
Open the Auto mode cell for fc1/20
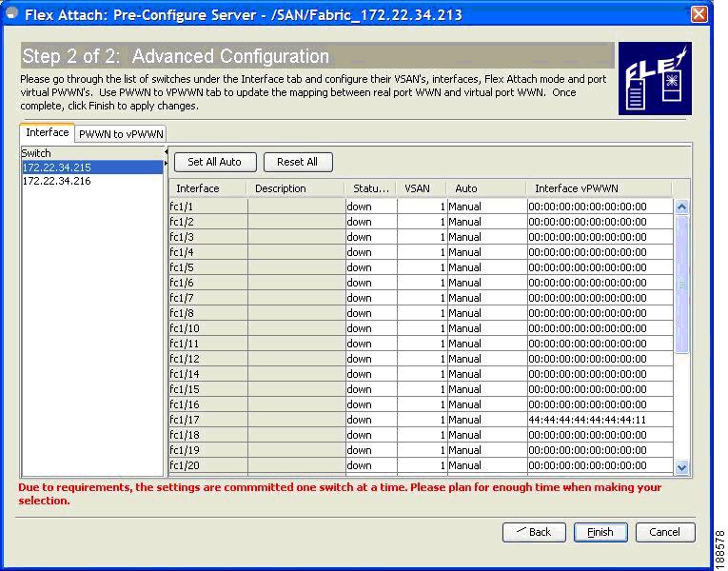point(487,465)
